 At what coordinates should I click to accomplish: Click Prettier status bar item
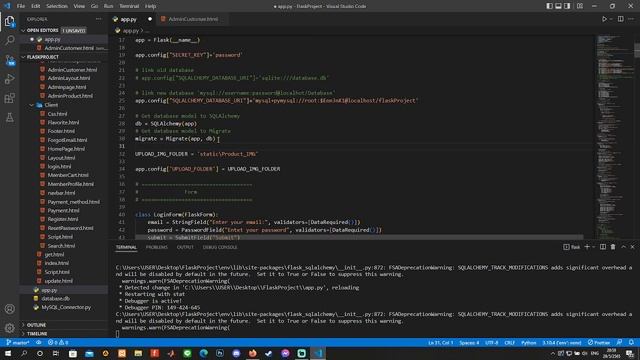(x=599, y=342)
